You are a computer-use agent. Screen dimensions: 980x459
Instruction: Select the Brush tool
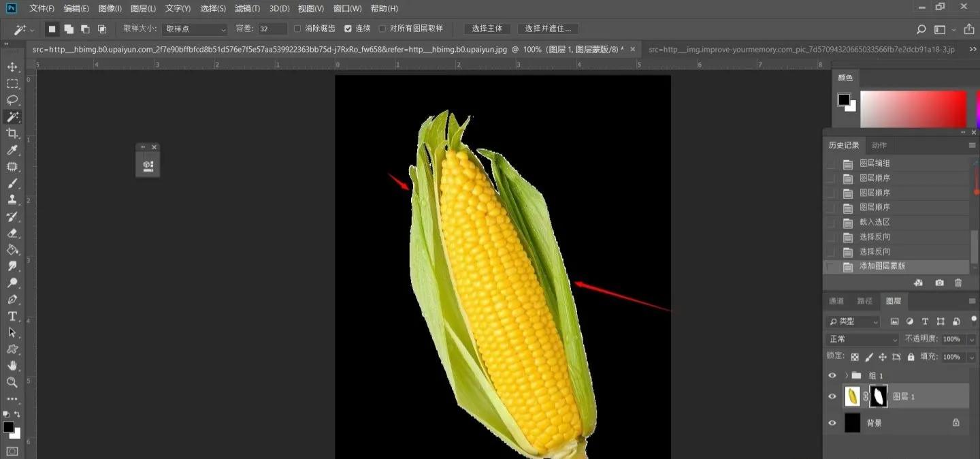[x=14, y=184]
